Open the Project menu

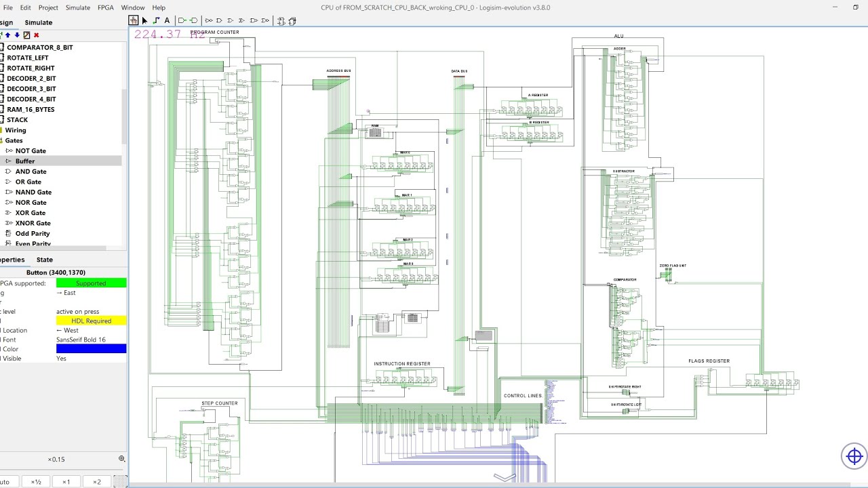tap(48, 7)
